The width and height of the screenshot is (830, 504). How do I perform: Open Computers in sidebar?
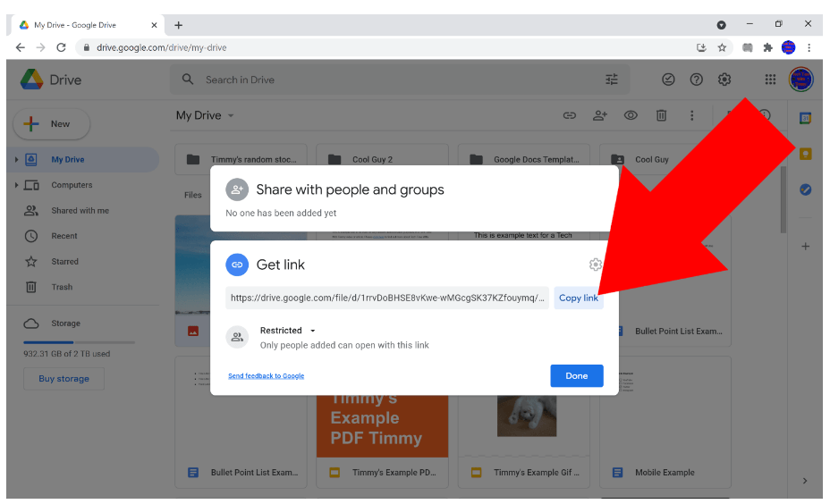(x=72, y=185)
